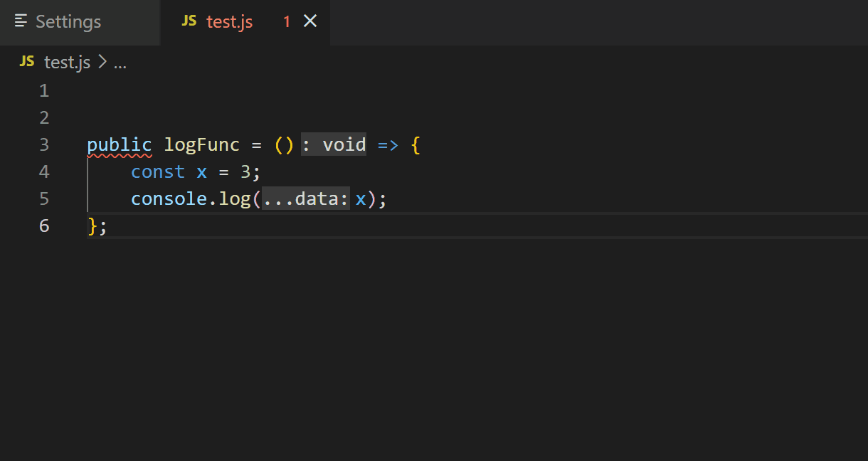Open the test.js breadcrumb dropdown
The height and width of the screenshot is (461, 868).
(66, 62)
